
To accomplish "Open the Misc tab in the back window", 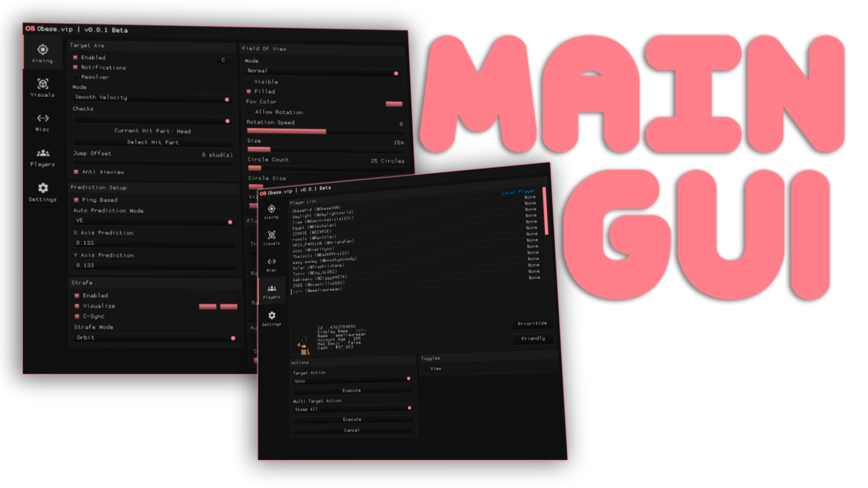I will tap(42, 122).
